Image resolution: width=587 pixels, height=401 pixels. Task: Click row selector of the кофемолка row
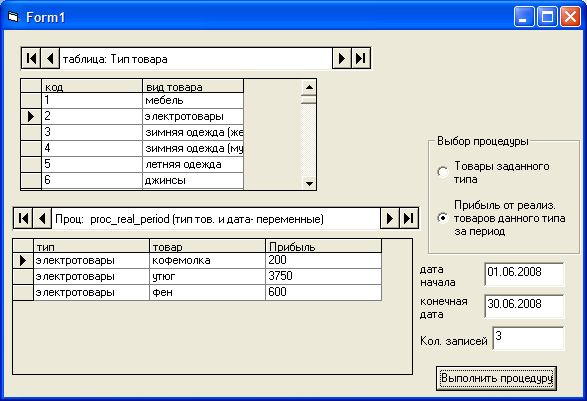[23, 260]
